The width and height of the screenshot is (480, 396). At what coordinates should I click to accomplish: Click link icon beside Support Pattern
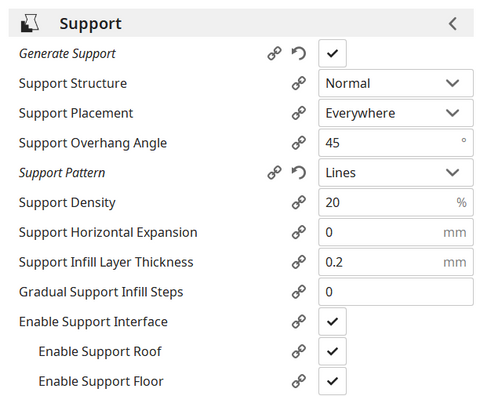coord(274,173)
